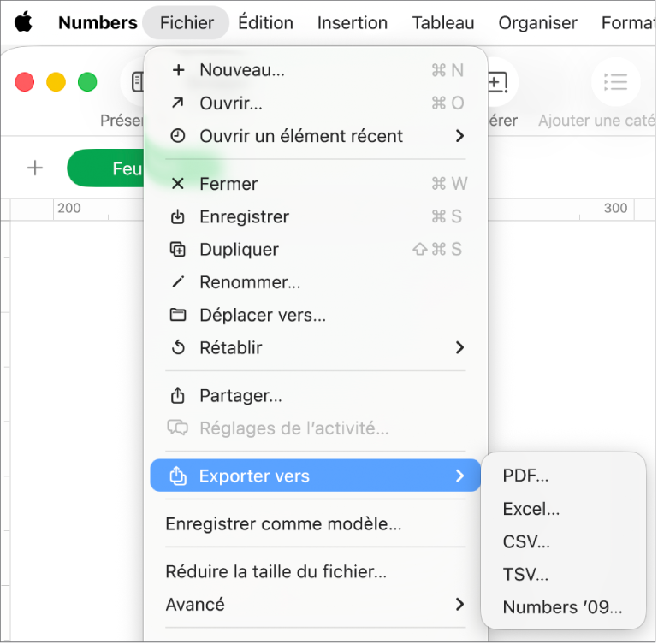Click the revert icon beside Rétablir
The image size is (658, 644).
[x=178, y=347]
